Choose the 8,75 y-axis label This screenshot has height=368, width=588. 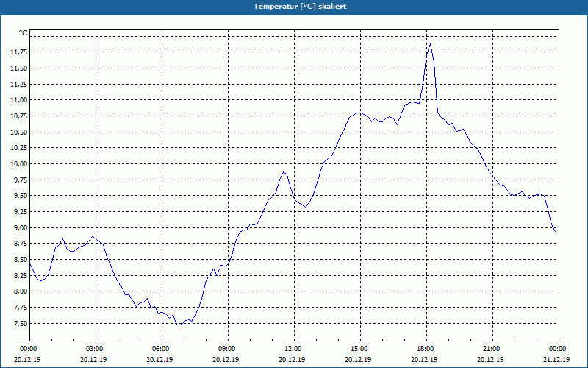click(20, 244)
